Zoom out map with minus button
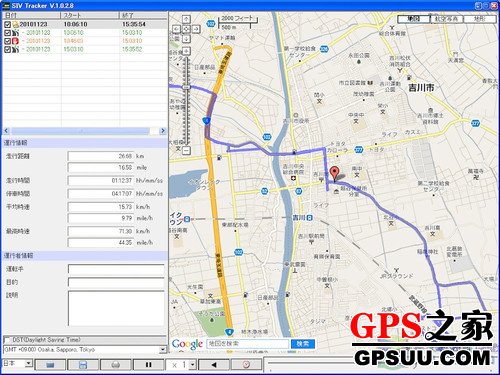The width and height of the screenshot is (500, 375). tap(186, 150)
